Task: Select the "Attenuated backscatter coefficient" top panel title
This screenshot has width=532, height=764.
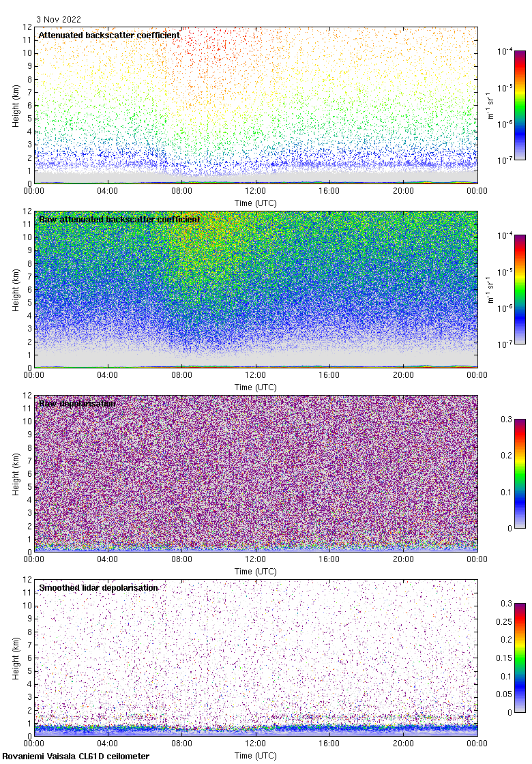Action: [x=109, y=35]
